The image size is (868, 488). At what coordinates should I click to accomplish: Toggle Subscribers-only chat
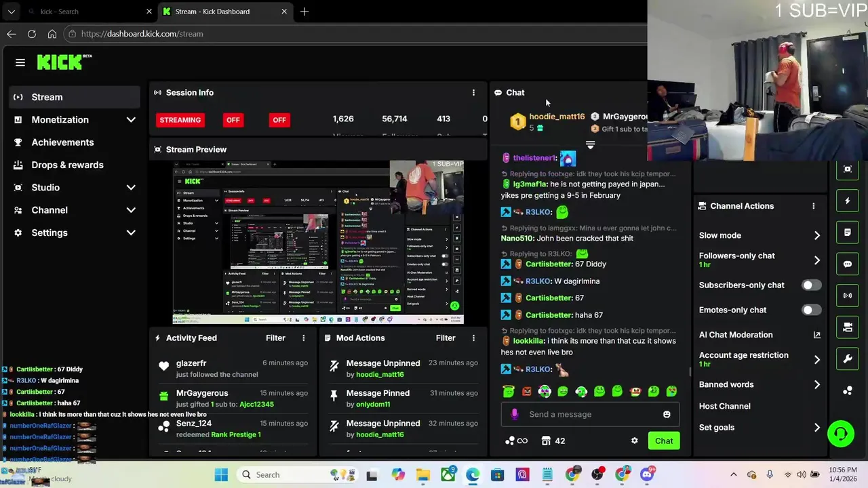click(x=812, y=285)
